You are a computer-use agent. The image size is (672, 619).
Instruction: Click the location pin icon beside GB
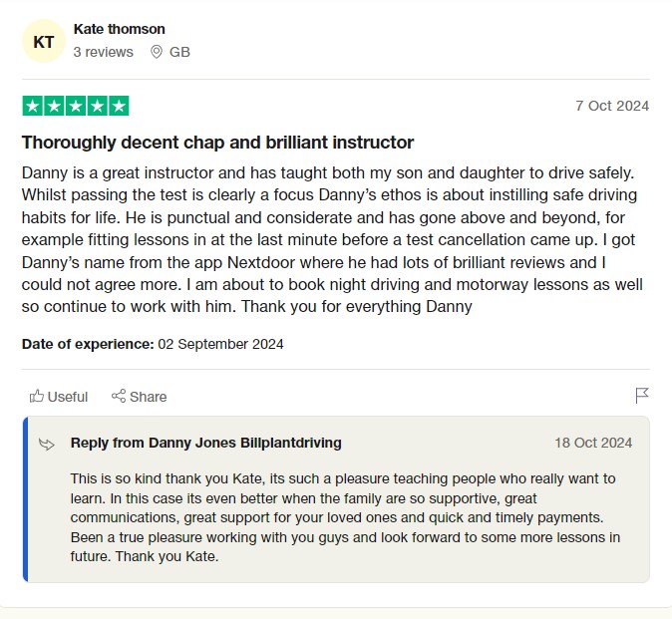point(156,52)
